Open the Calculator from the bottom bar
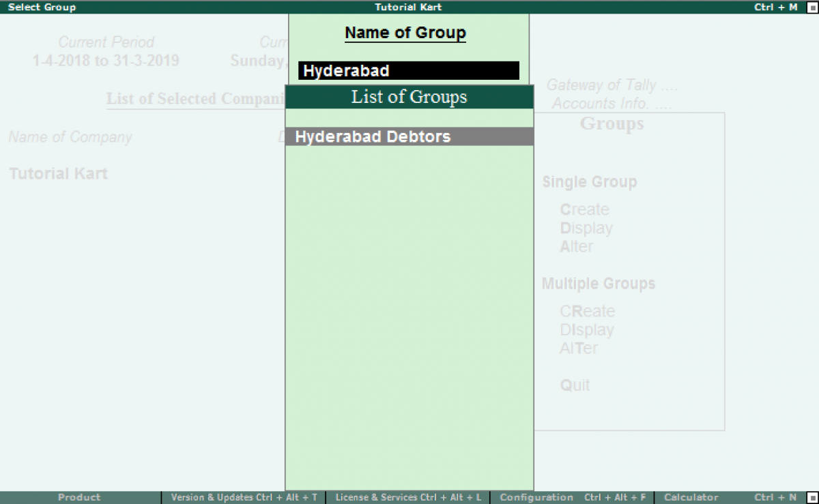 click(x=691, y=497)
